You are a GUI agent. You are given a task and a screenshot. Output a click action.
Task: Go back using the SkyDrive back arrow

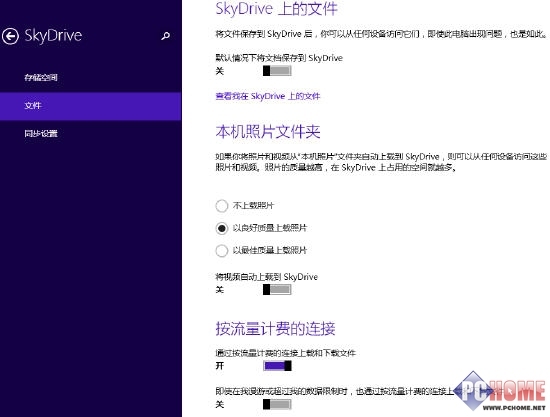[x=10, y=36]
